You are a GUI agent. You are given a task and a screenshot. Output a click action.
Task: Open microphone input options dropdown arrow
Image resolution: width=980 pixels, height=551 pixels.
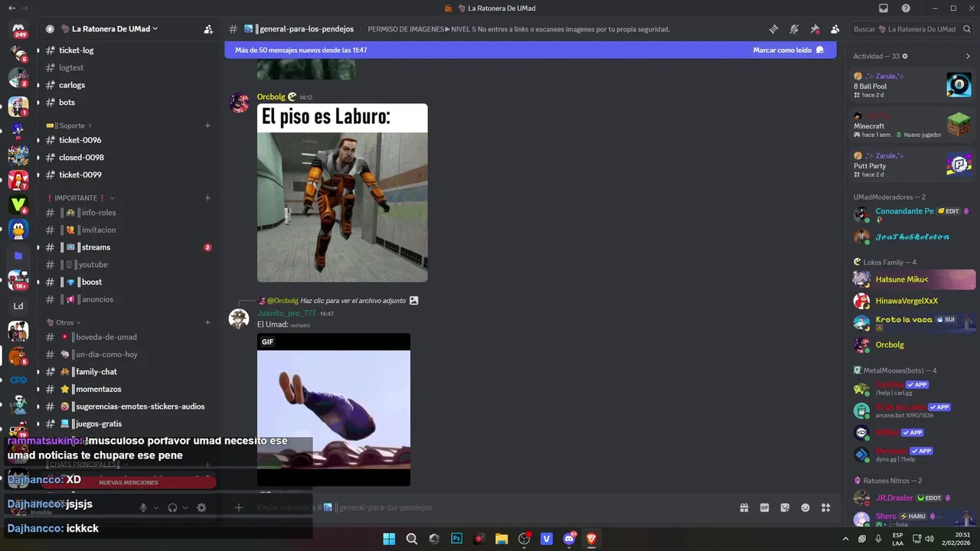pos(156,507)
